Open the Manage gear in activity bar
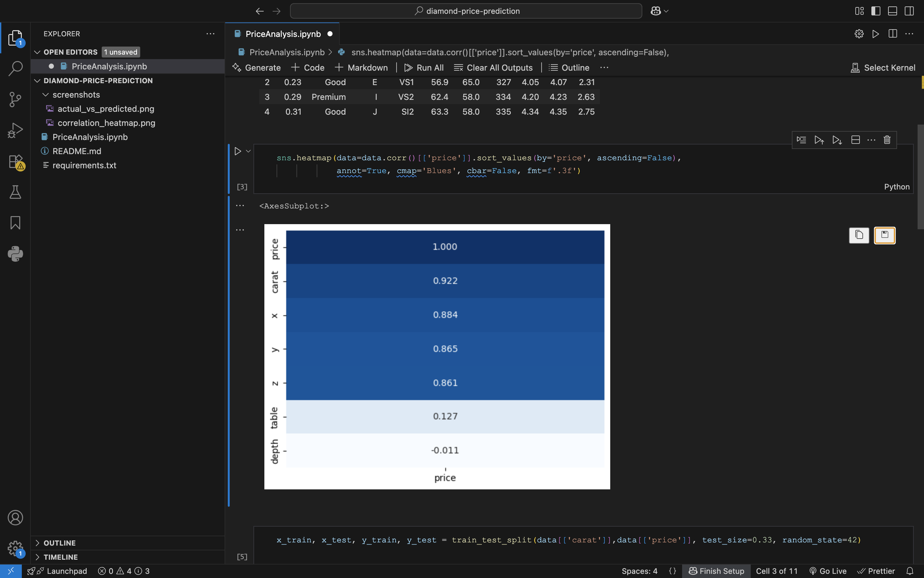 coord(15,548)
